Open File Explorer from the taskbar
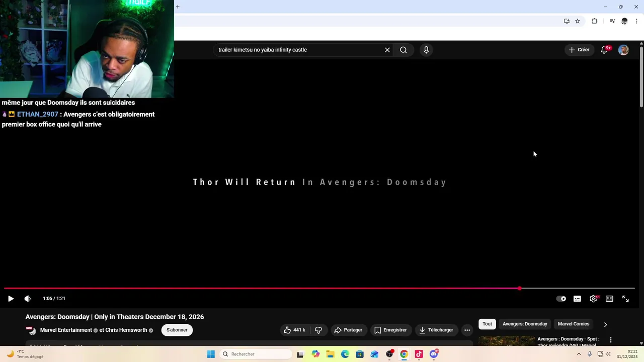644x362 pixels. pos(331,354)
